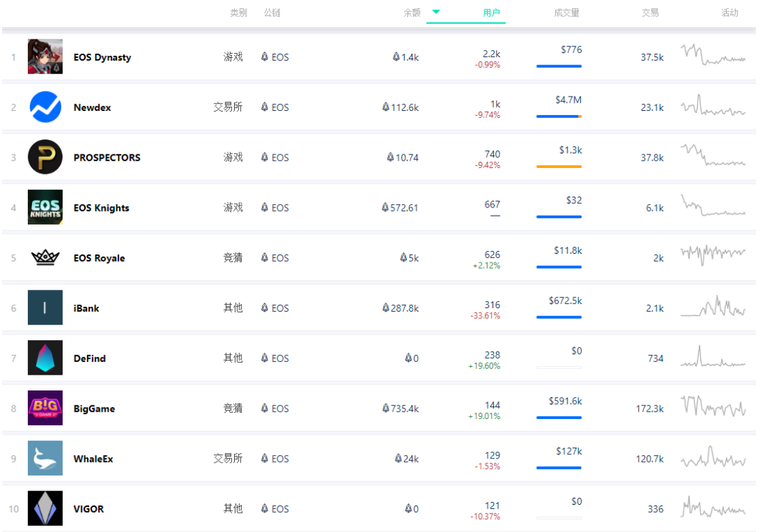Click the EOS chain icon in VIGOR row
Image resolution: width=760 pixels, height=532 pixels.
tap(265, 508)
